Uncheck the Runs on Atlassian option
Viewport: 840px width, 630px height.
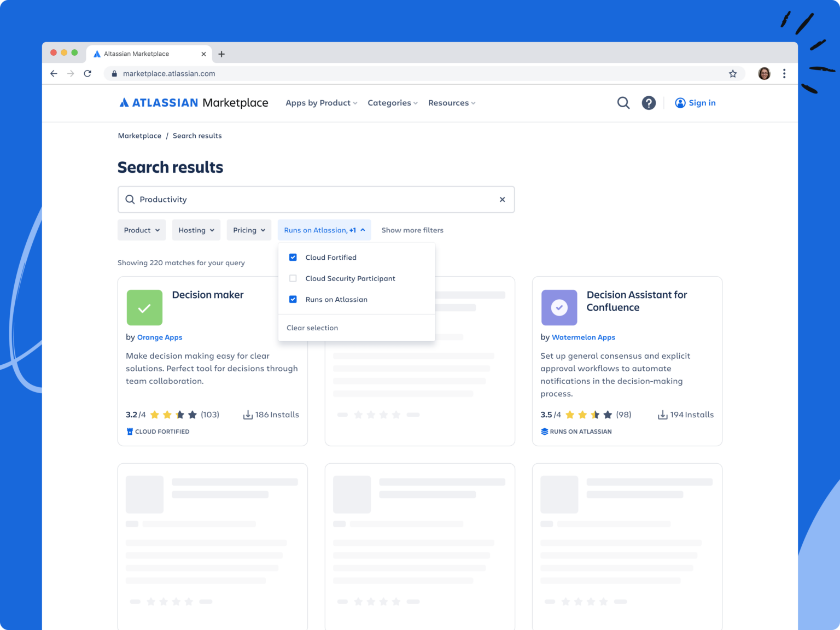(293, 299)
